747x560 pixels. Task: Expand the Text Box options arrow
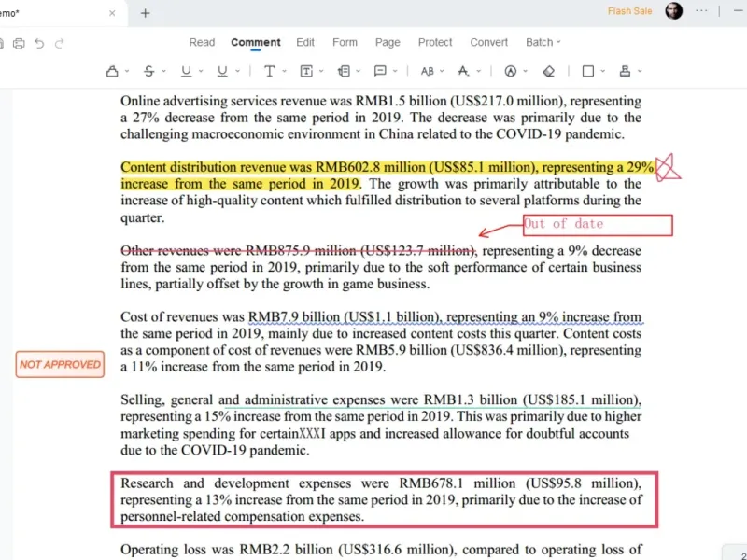tap(321, 72)
